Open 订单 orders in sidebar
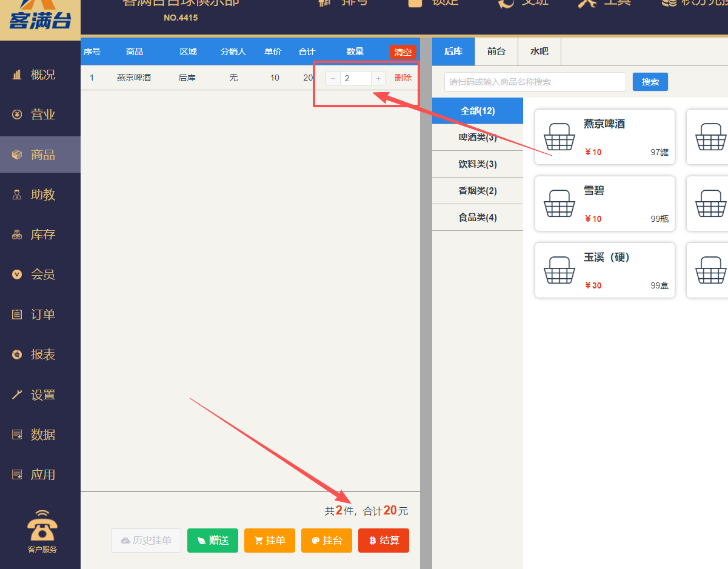The width and height of the screenshot is (728, 569). [x=40, y=314]
